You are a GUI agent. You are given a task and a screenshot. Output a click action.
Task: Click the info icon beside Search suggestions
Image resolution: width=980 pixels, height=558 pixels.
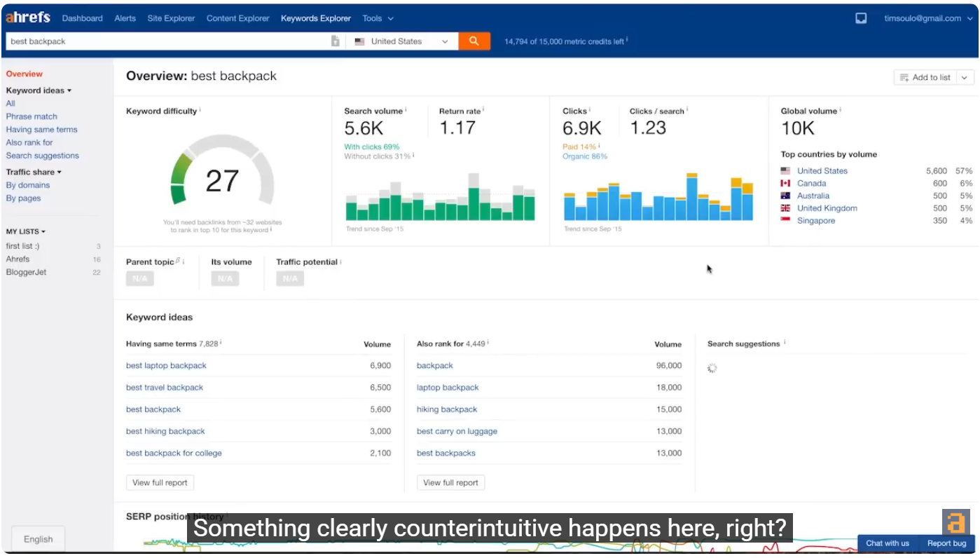[x=785, y=343]
